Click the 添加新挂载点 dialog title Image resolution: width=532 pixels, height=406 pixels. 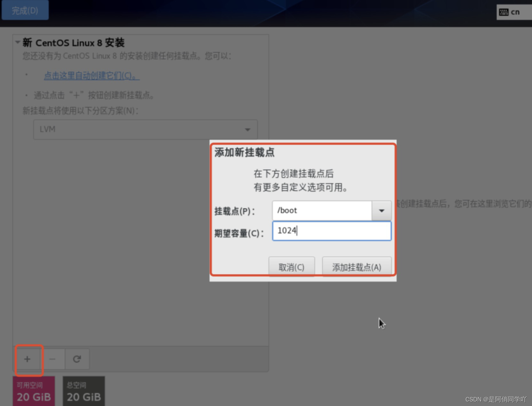tap(245, 152)
